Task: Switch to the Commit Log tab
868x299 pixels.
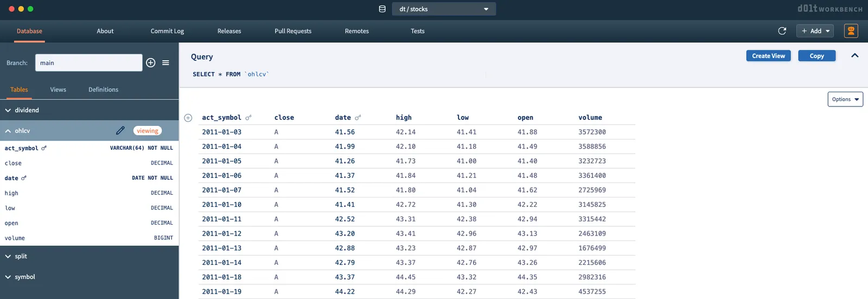Action: [167, 31]
